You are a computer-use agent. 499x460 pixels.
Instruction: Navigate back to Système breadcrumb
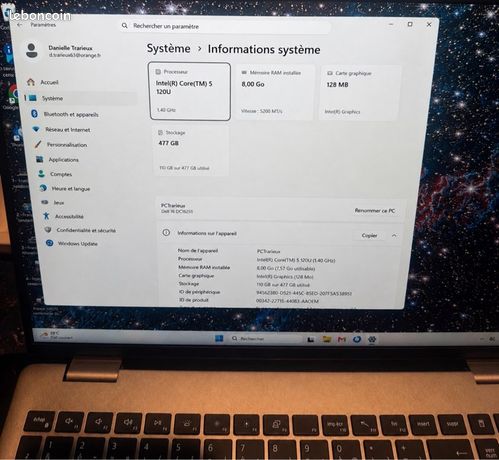(x=169, y=49)
